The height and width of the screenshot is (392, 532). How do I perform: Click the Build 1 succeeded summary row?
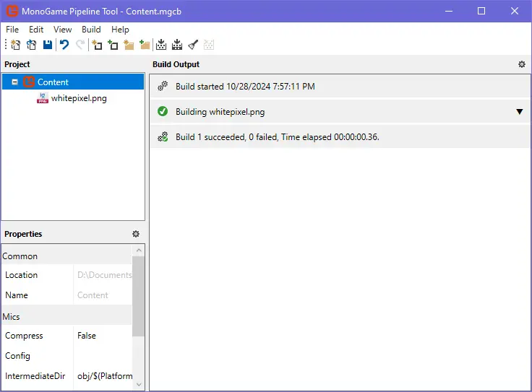pyautogui.click(x=340, y=137)
